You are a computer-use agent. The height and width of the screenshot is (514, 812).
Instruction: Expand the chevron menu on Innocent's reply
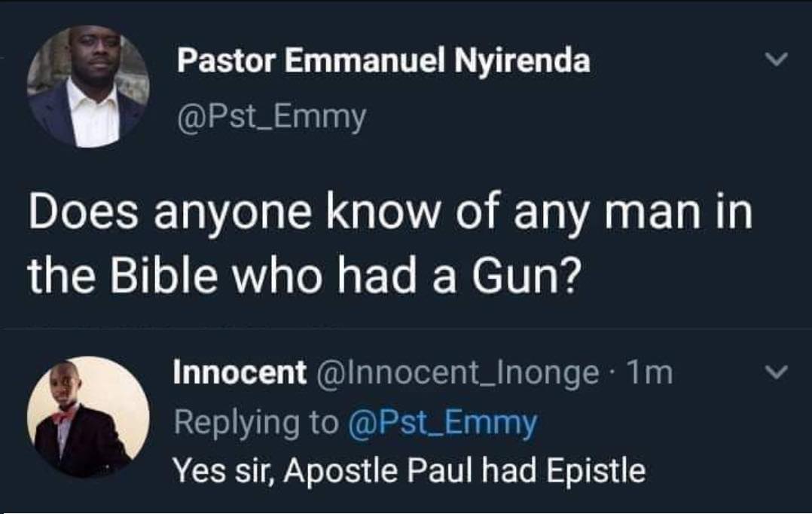coord(777,372)
